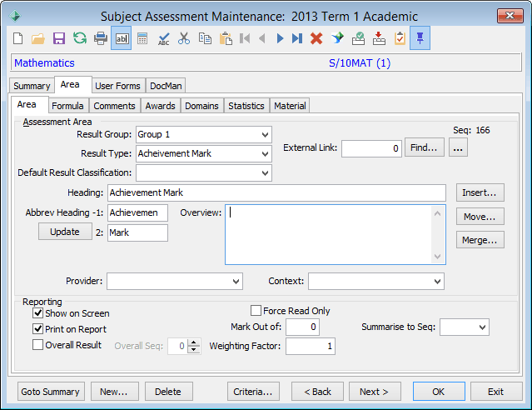
Task: Click the OK button
Action: point(439,392)
